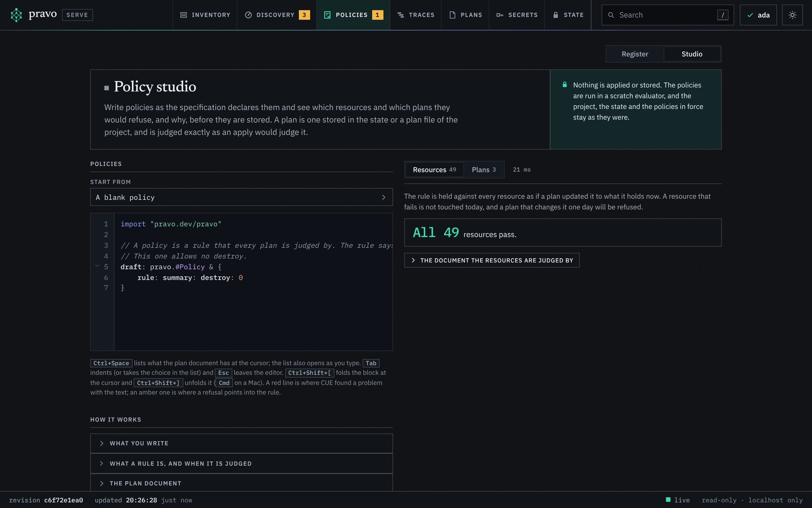Image resolution: width=812 pixels, height=508 pixels.
Task: Select the Plans 3 tab
Action: [x=484, y=170]
